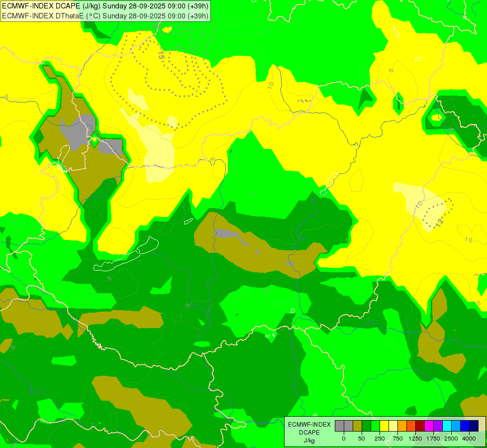The image size is (487, 448).
Task: Click the J/kg unit in the legend
Action: (309, 441)
